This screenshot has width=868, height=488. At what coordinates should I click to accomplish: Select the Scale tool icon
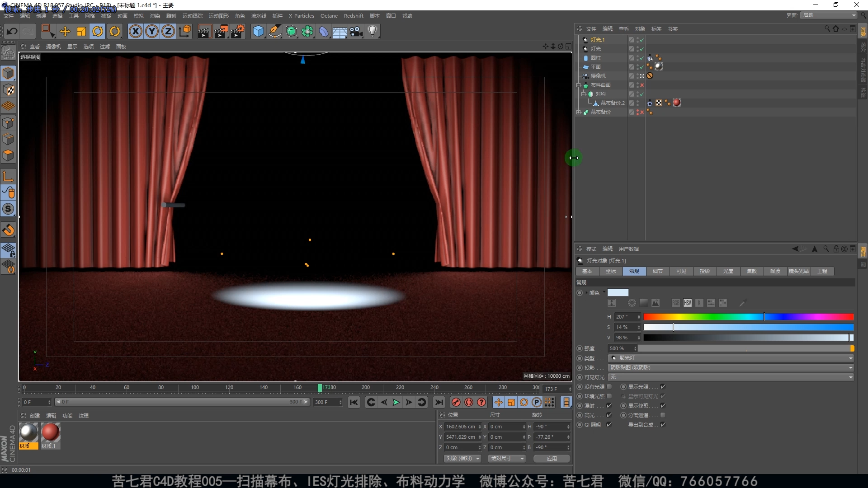[81, 31]
